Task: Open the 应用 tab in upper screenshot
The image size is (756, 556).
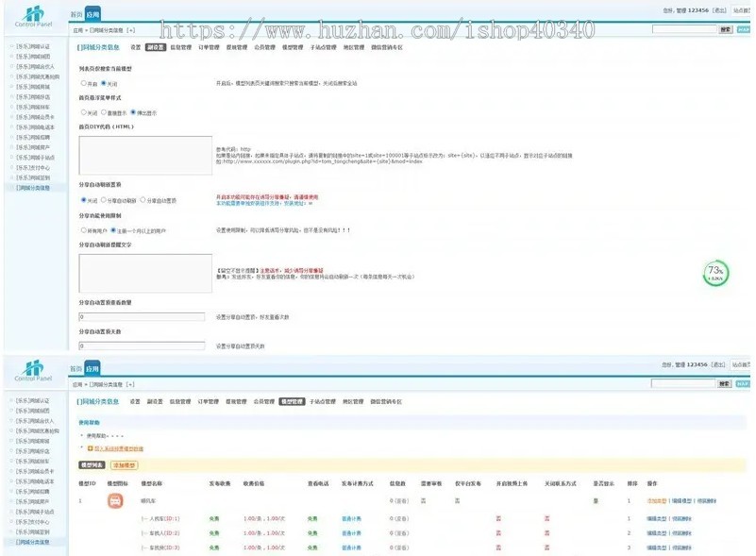Action: pos(92,14)
